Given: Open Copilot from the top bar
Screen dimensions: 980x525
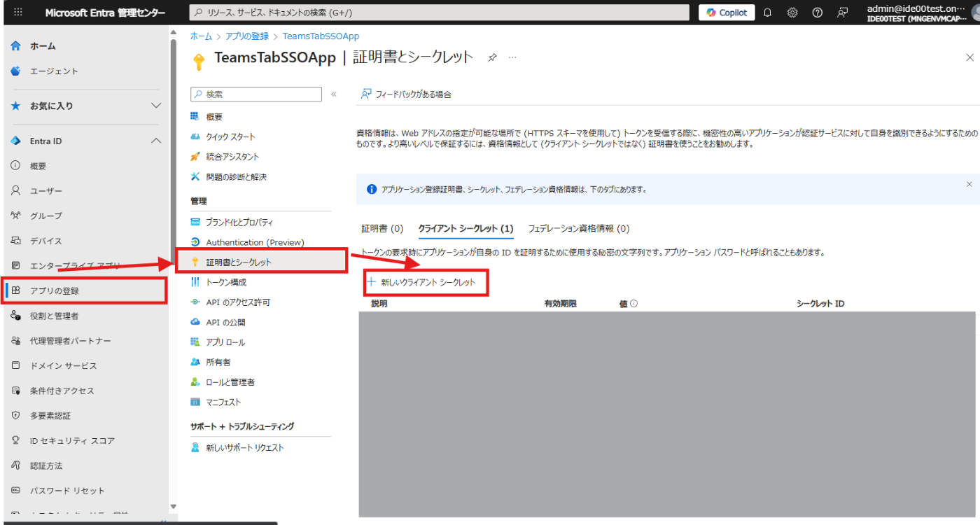Looking at the screenshot, I should point(727,13).
